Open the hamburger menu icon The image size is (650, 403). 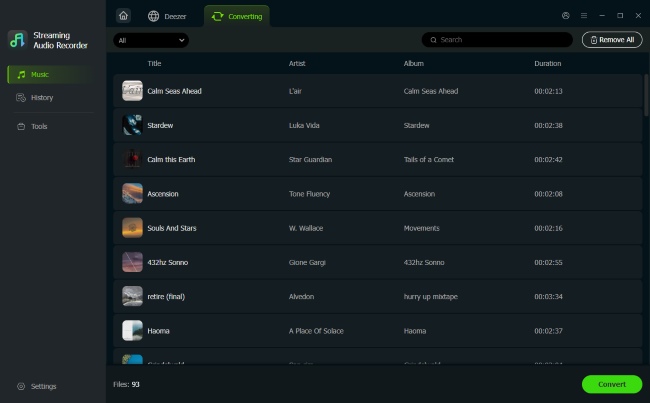[584, 16]
